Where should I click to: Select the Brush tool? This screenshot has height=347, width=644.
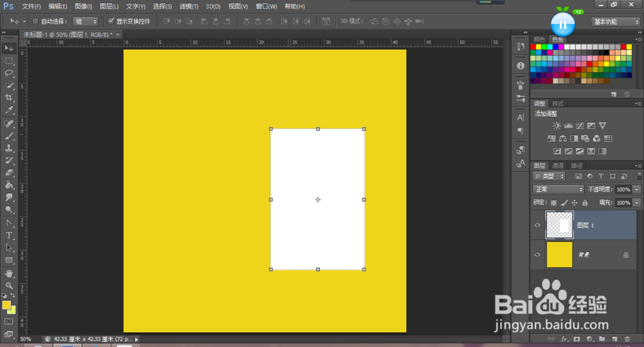[8, 136]
